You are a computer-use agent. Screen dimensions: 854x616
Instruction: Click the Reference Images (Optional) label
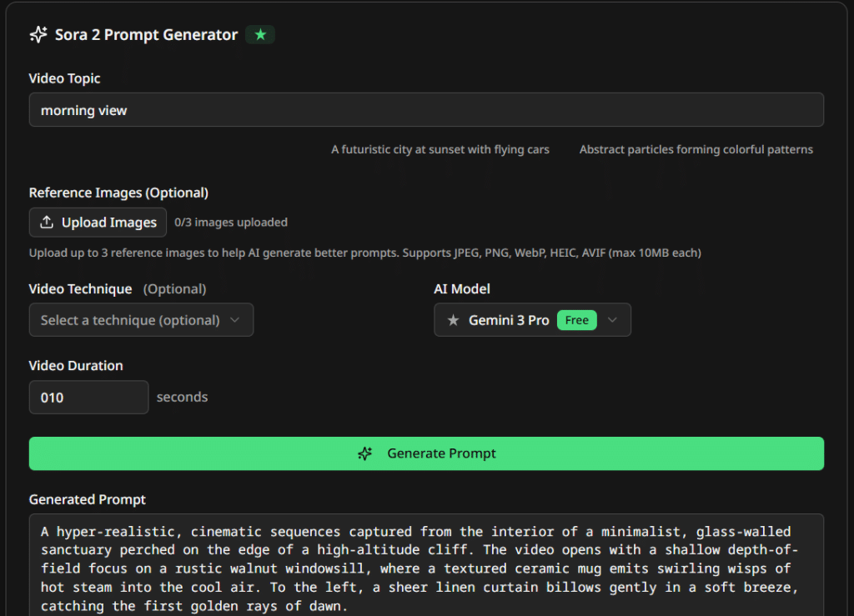tap(118, 193)
